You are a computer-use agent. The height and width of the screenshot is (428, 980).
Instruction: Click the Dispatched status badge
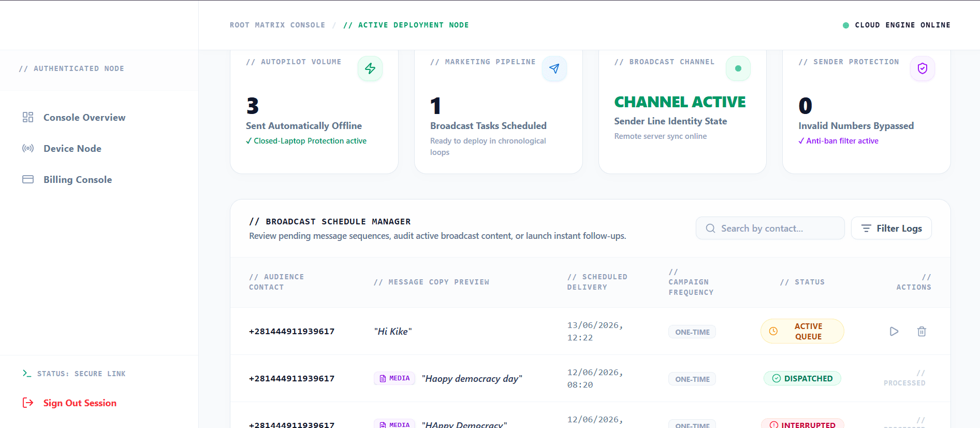(802, 378)
